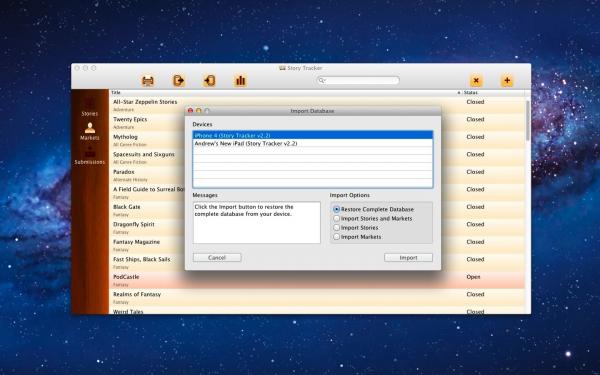Click the delete (x) toolbar icon
Viewport: 600px width, 375px height.
(476, 81)
